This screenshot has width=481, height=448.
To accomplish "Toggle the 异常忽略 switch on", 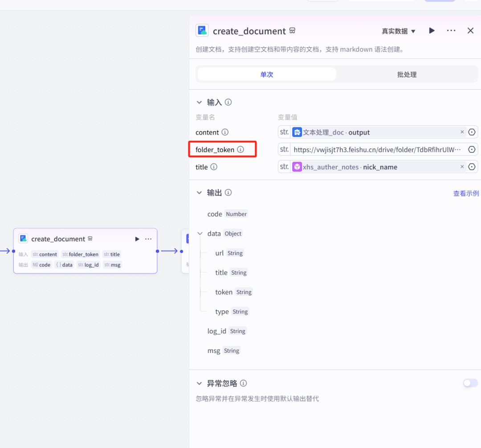I will (470, 383).
